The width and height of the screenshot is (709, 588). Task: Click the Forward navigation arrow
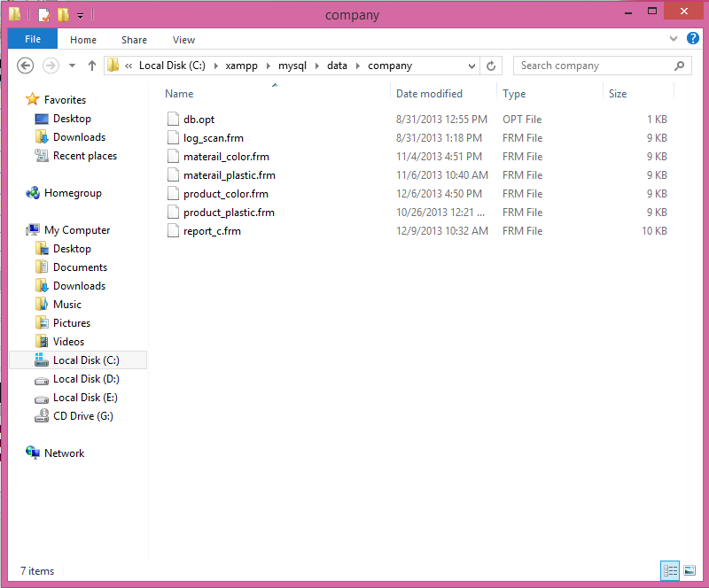(51, 66)
